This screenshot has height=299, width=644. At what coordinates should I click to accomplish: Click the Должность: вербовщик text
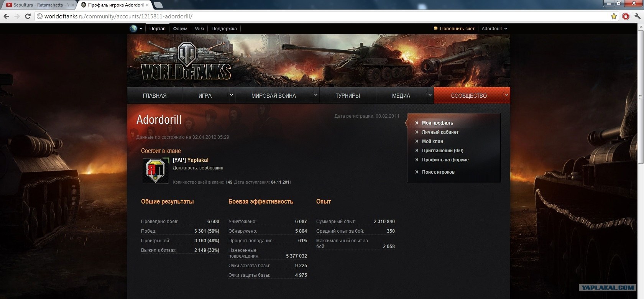tap(198, 168)
